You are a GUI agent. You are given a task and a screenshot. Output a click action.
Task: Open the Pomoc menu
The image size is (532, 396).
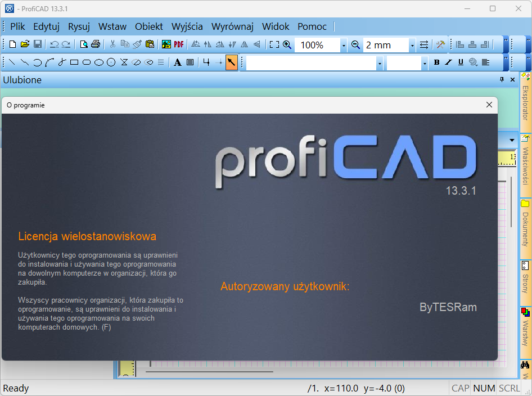coord(312,26)
